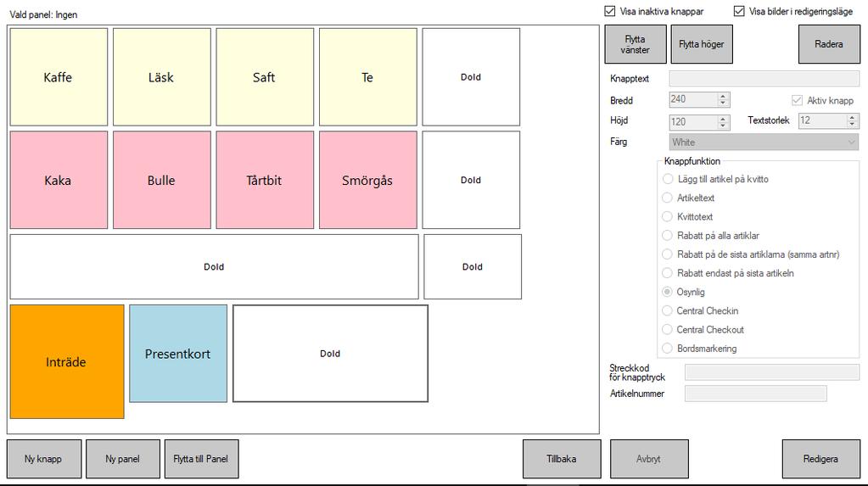The image size is (868, 486).
Task: Click the Radera button
Action: click(829, 44)
